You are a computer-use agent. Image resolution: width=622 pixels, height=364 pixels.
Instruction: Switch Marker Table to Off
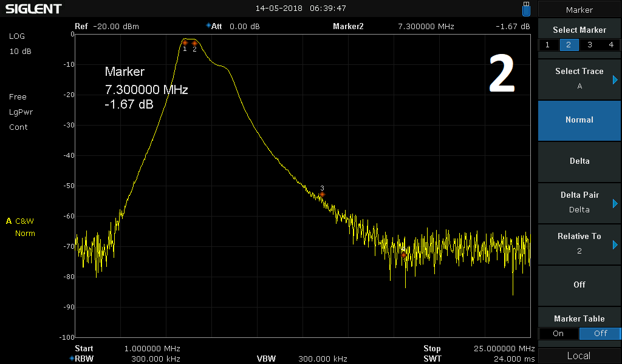pyautogui.click(x=600, y=334)
